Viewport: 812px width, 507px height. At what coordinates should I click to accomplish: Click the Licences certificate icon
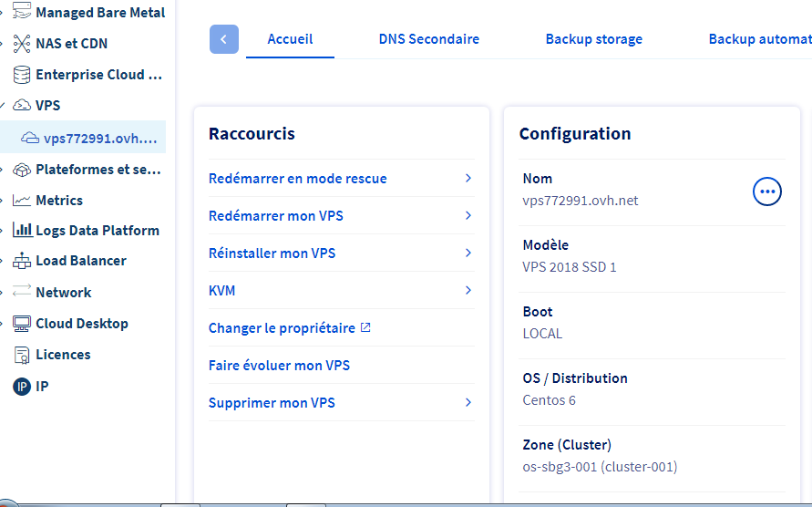coord(21,355)
